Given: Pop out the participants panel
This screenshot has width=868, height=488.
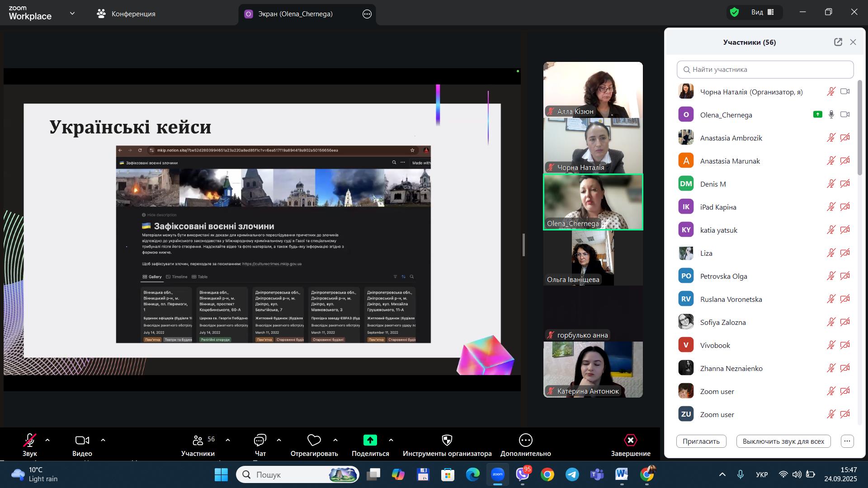Looking at the screenshot, I should [x=838, y=42].
